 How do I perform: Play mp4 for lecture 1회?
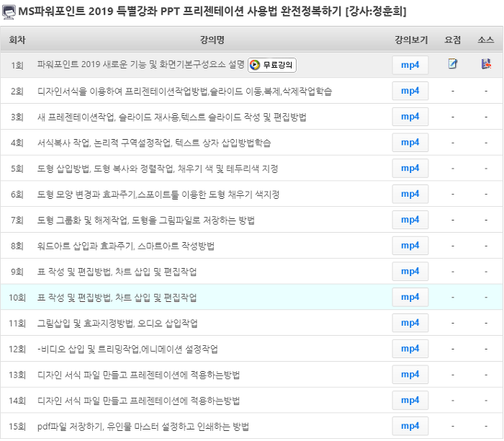pyautogui.click(x=410, y=65)
